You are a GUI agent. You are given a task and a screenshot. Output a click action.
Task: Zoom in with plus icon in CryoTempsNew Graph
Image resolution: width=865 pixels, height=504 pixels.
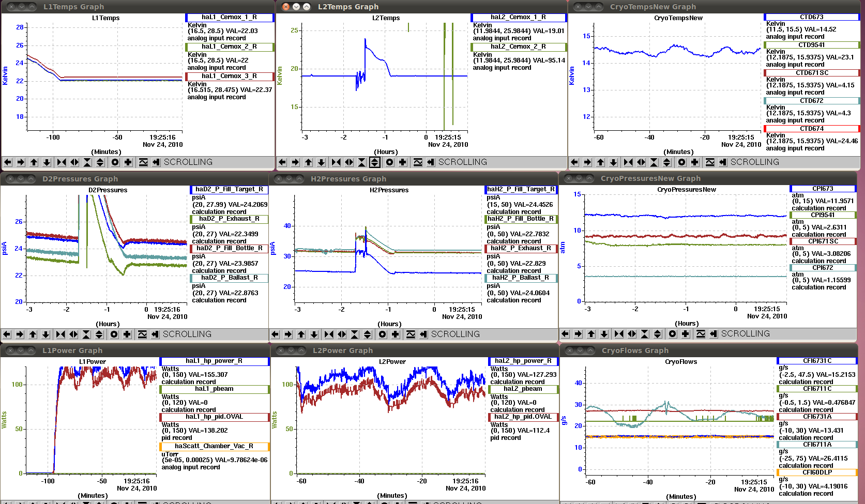tap(695, 162)
